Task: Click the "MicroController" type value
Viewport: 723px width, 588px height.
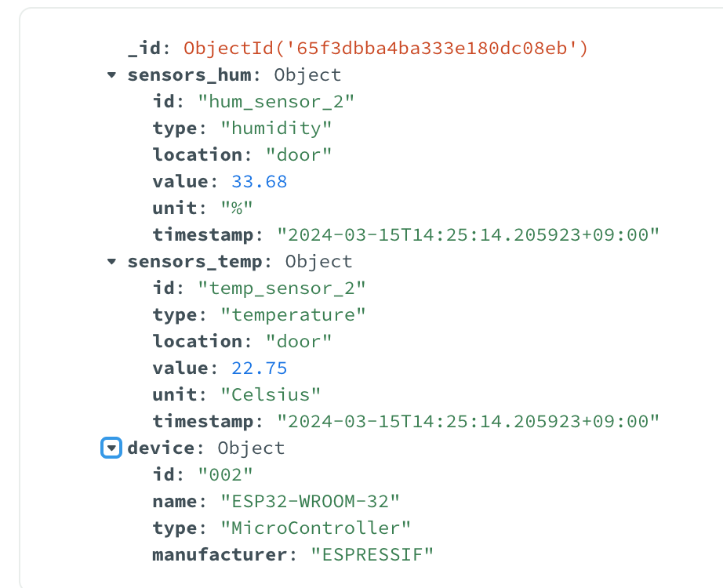Action: pos(316,528)
